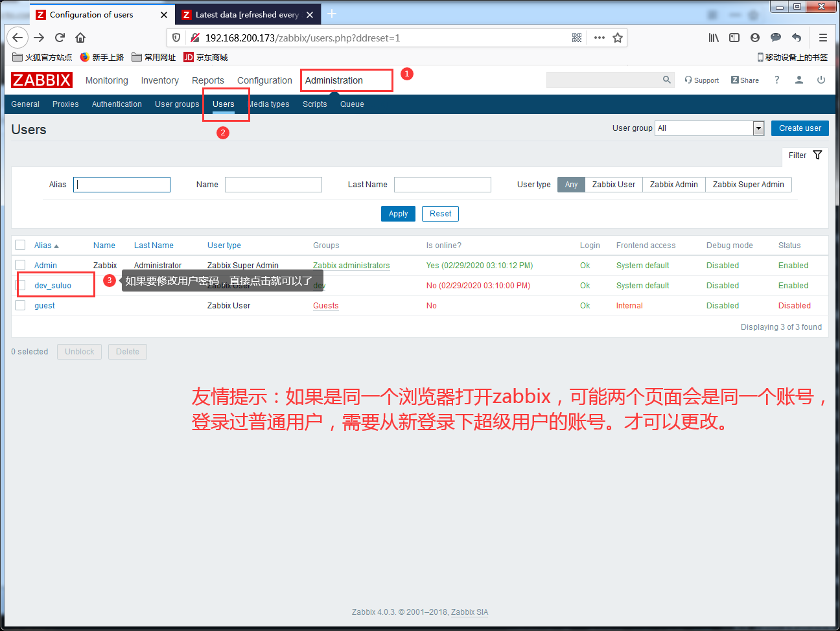Open the Firefox hamburger menu
Image resolution: width=840 pixels, height=631 pixels.
823,38
